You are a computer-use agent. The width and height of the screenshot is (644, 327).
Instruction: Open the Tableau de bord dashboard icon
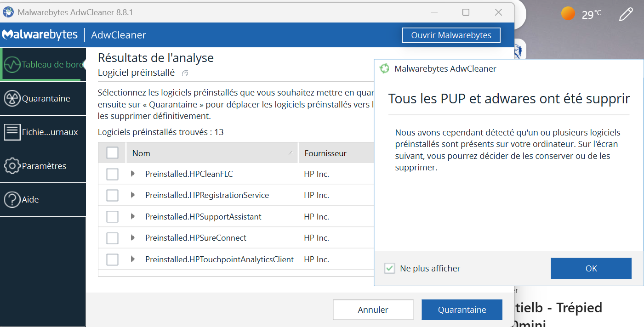point(12,64)
